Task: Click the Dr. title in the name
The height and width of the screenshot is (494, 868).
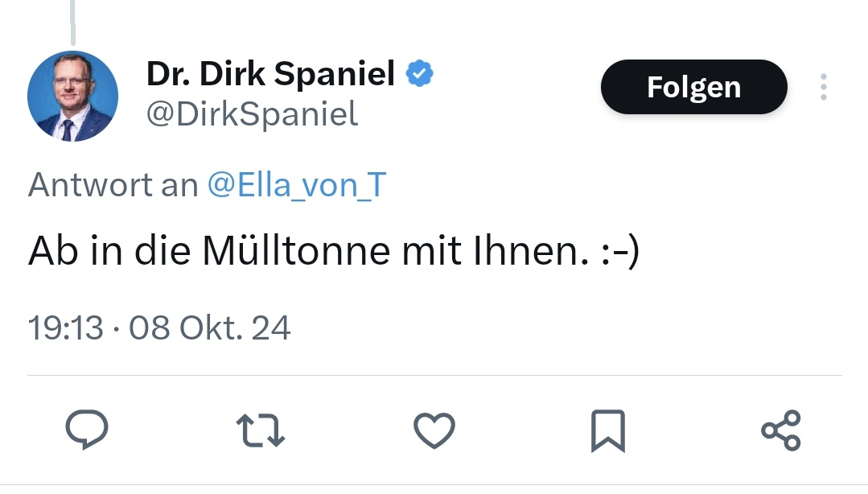Action: tap(168, 74)
